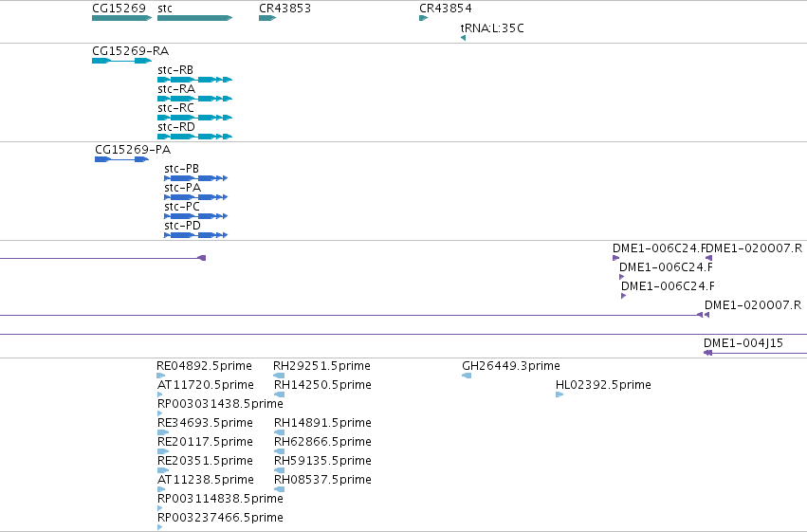The width and height of the screenshot is (807, 532).
Task: Click EST RH59135.5prime
Action: 279,470
